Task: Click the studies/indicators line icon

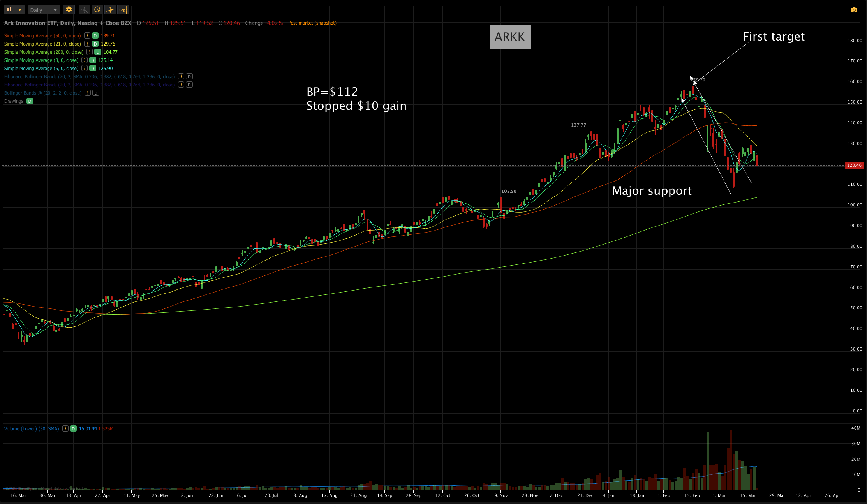Action: [x=85, y=10]
